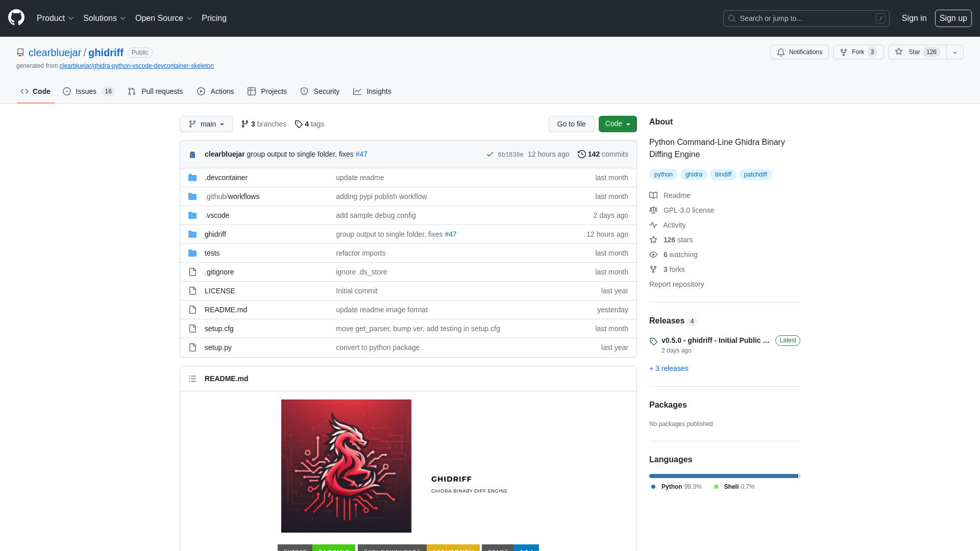Click the + 3 releases link
Image resolution: width=980 pixels, height=551 pixels.
668,368
